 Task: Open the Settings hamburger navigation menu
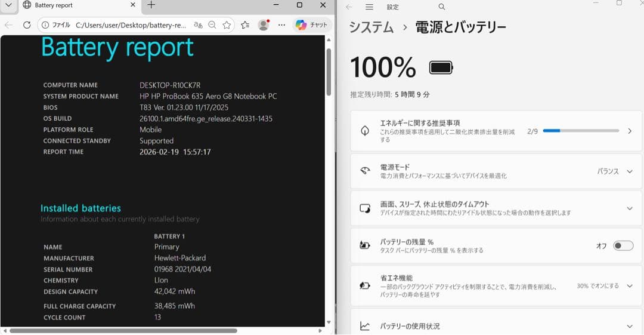click(x=369, y=7)
